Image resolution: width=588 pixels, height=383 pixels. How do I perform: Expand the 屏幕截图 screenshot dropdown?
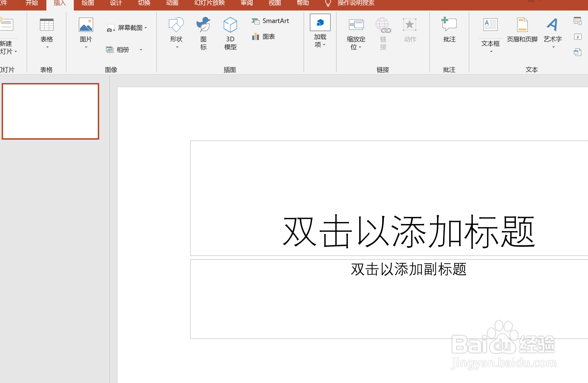146,28
